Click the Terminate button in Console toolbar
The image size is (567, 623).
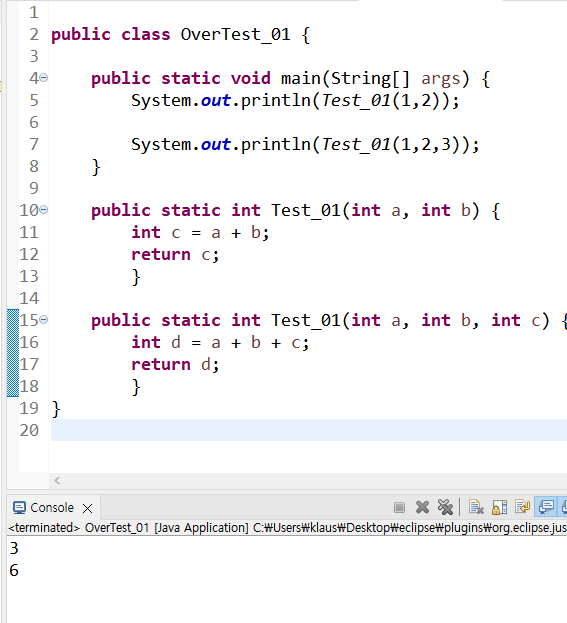point(399,507)
